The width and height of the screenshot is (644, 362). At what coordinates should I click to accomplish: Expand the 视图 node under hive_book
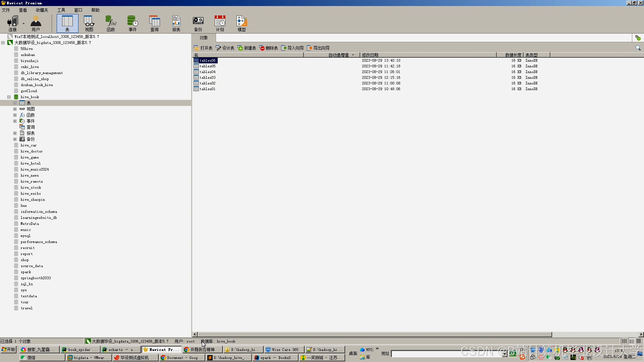(15, 109)
